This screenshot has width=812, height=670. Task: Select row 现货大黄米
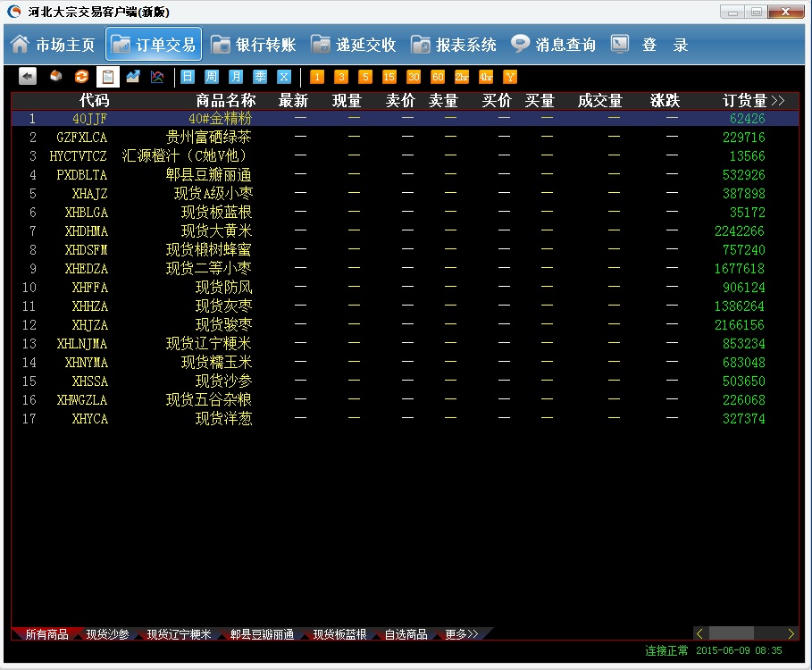coord(405,231)
